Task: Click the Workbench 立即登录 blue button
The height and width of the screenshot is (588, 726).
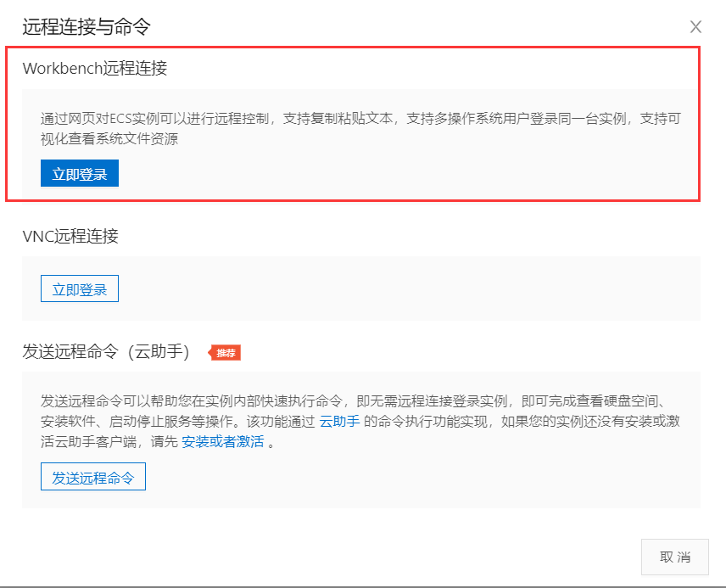Action: (80, 173)
